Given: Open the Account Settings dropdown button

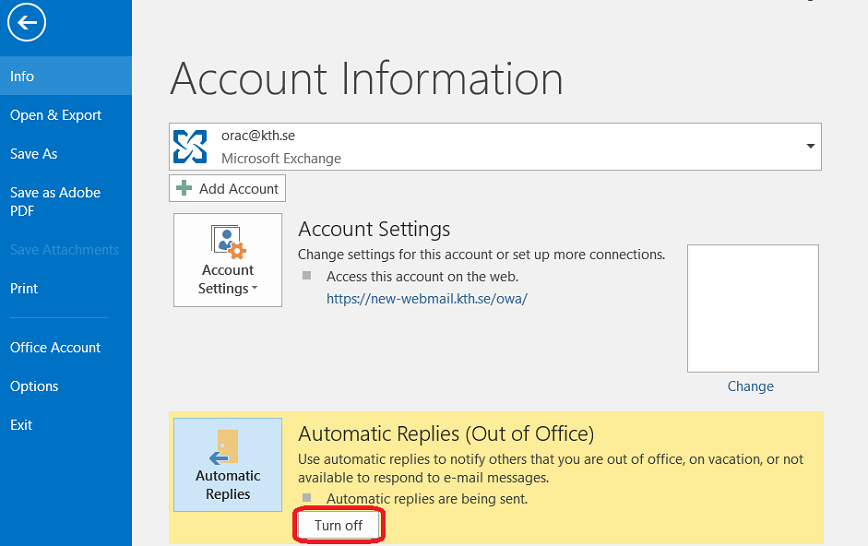Looking at the screenshot, I should [228, 260].
